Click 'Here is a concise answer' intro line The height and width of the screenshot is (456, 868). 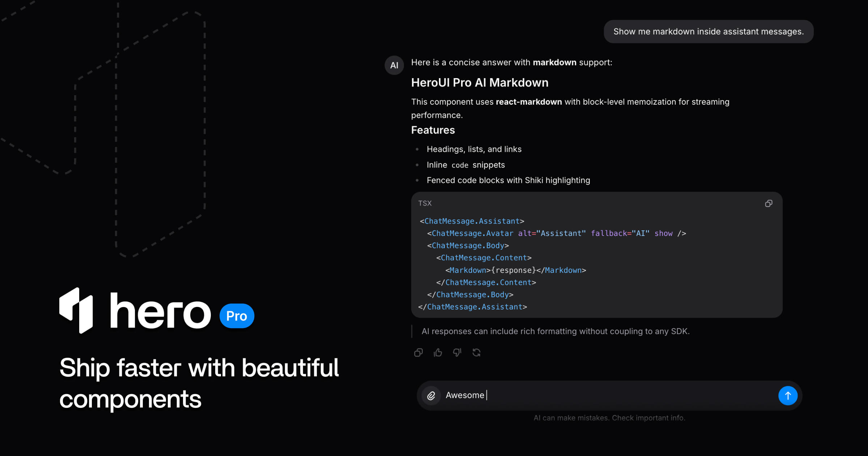click(511, 63)
